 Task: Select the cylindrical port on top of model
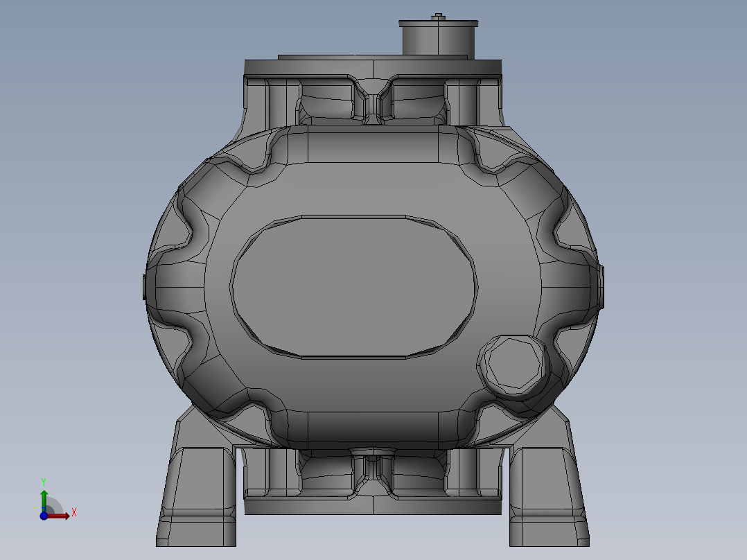[438, 37]
